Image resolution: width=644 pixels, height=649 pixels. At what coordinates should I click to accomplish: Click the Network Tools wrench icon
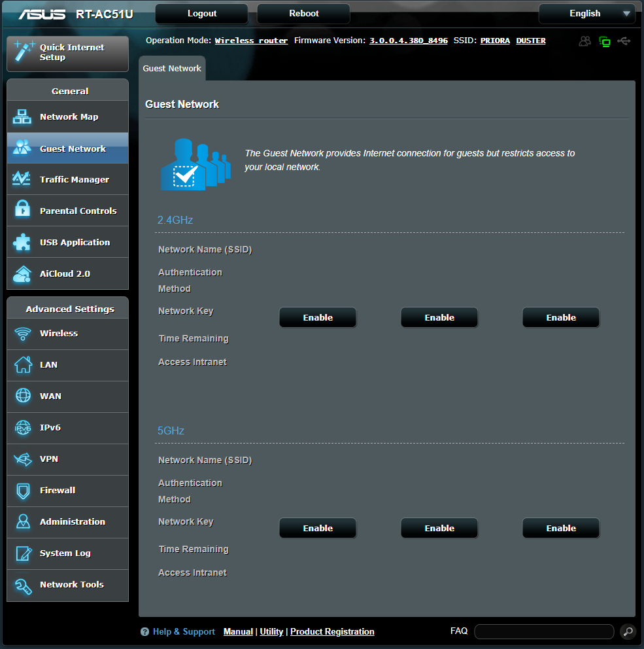point(23,586)
